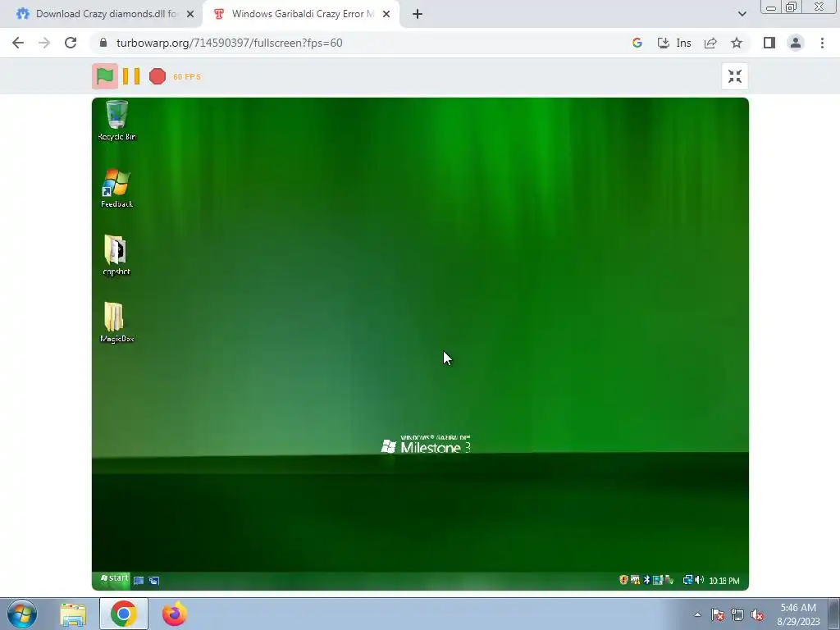840x630 pixels.
Task: Pause the TurboWarp project
Action: [x=131, y=76]
